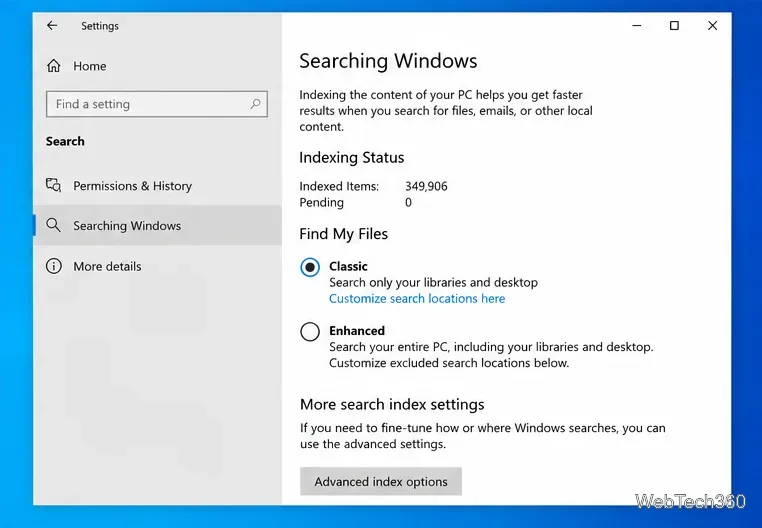
Task: Select the Classic radio button
Action: [310, 267]
